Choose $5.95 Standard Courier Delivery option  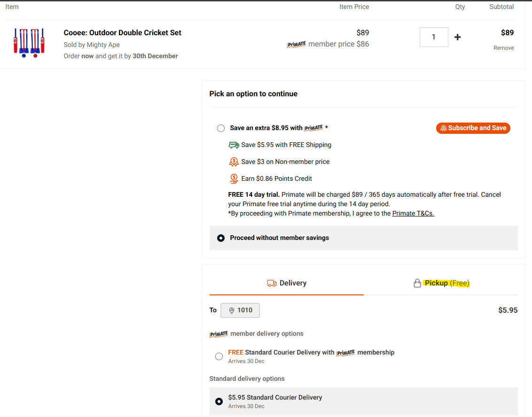[219, 402]
